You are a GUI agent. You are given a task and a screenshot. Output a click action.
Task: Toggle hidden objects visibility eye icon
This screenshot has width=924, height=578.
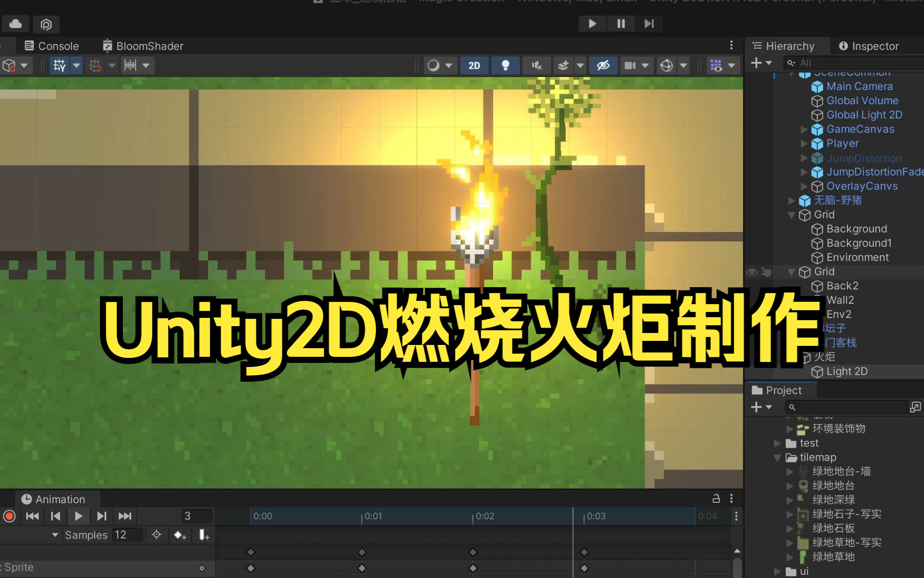point(603,66)
